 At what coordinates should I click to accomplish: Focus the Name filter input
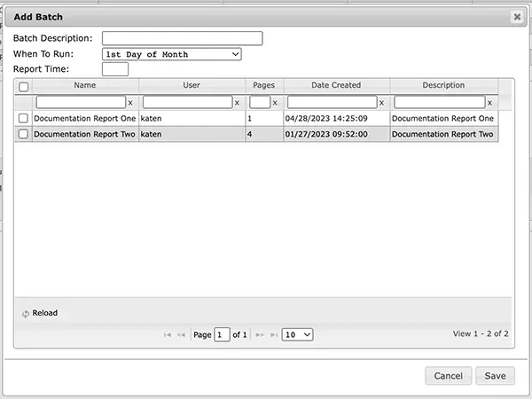tap(81, 102)
